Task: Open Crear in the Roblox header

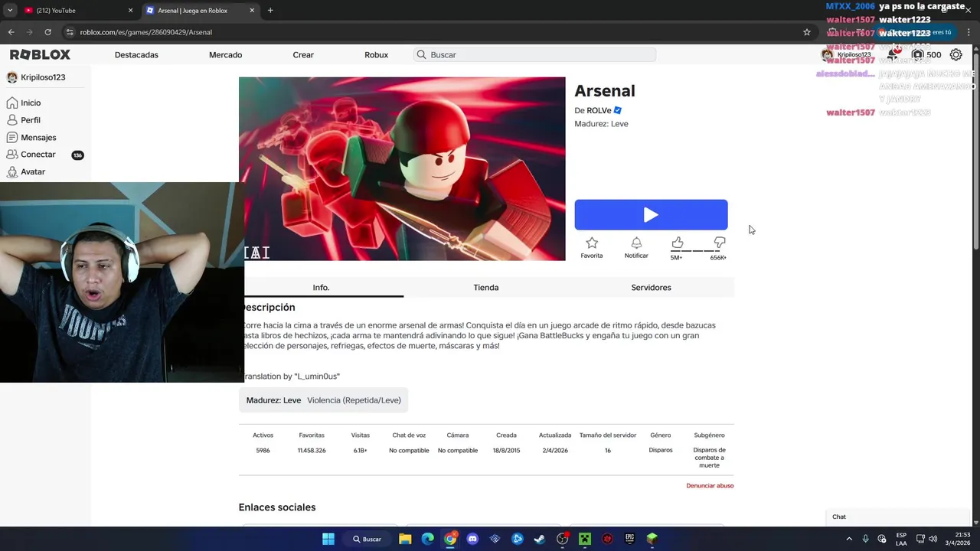Action: pos(303,55)
